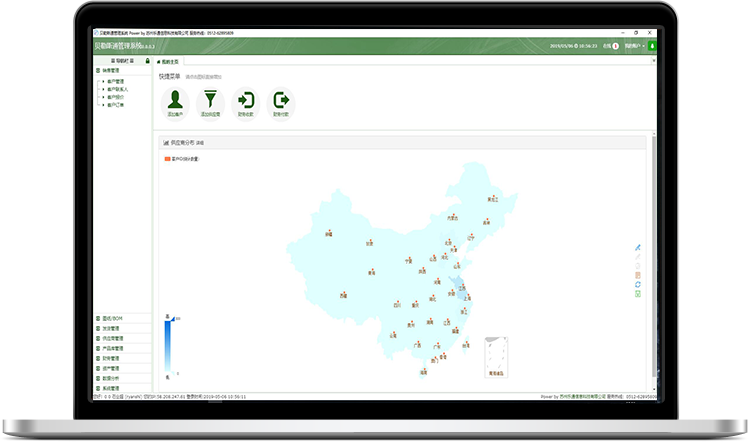Click the app icon in the title bar
This screenshot has width=749, height=442.
coord(96,33)
